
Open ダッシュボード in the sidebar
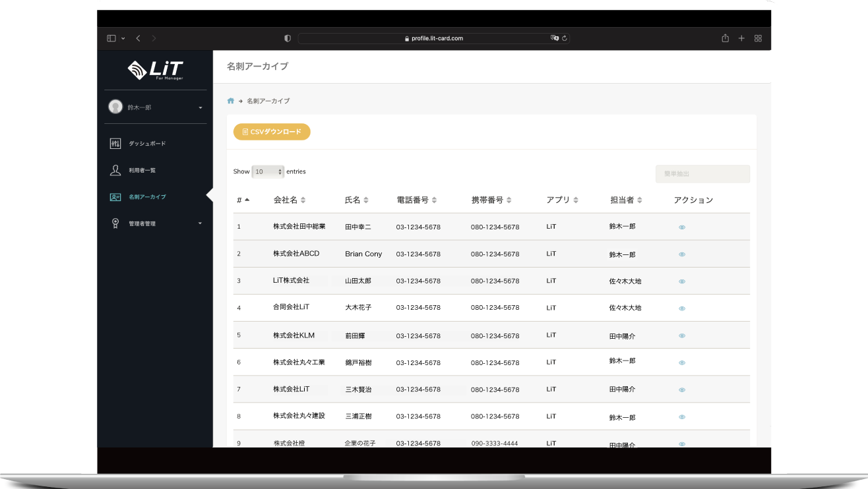(146, 144)
